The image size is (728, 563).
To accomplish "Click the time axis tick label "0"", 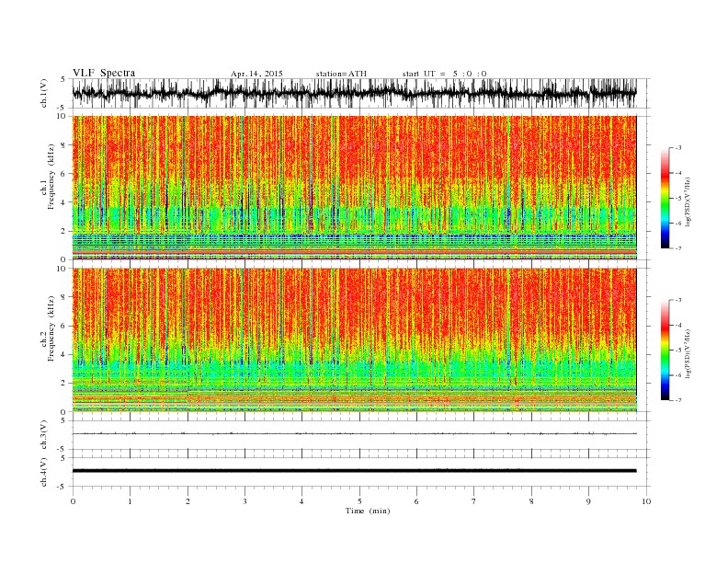I will pos(73,501).
